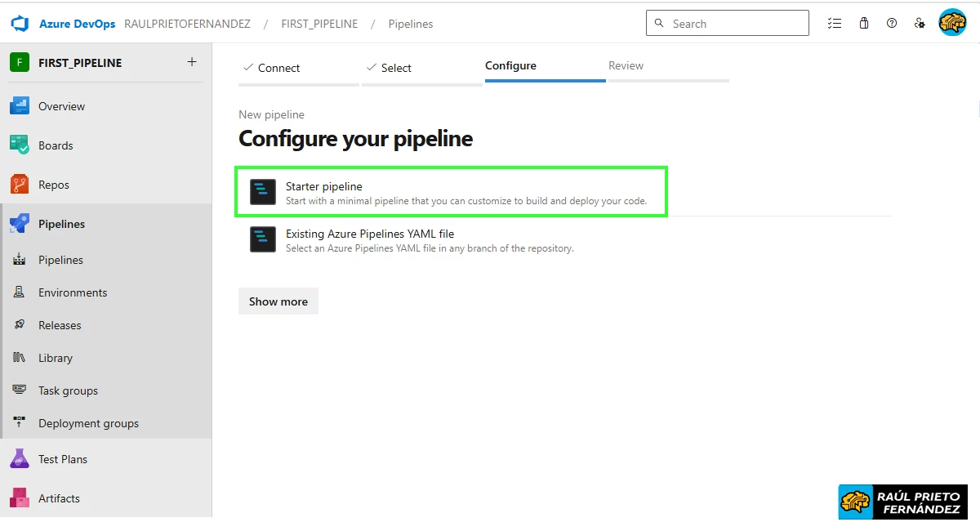Open the profile avatar menu

(952, 23)
